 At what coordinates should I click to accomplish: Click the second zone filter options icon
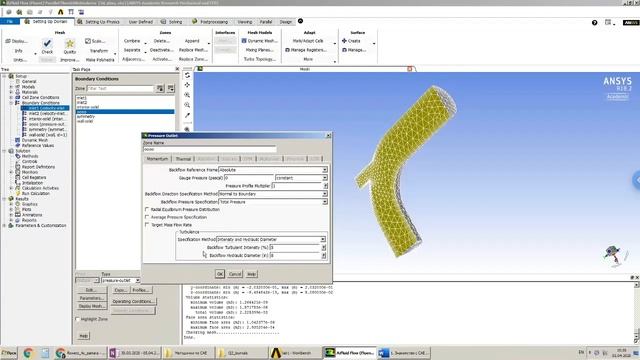click(x=171, y=88)
